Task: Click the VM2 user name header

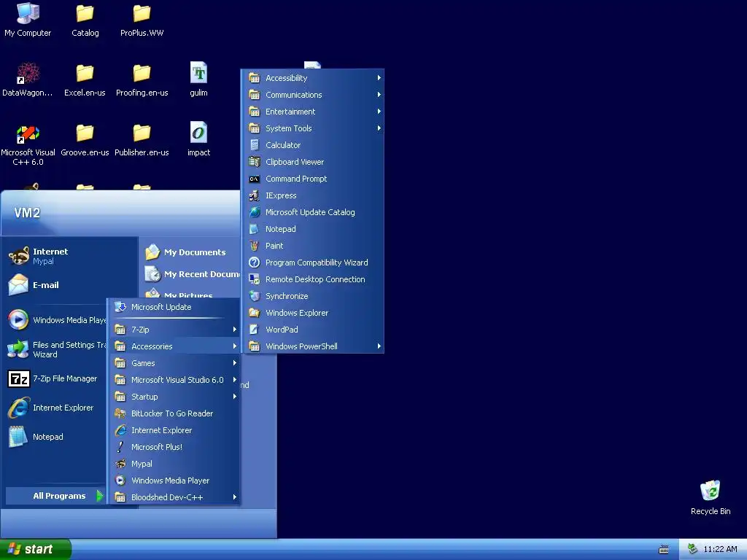Action: point(27,212)
